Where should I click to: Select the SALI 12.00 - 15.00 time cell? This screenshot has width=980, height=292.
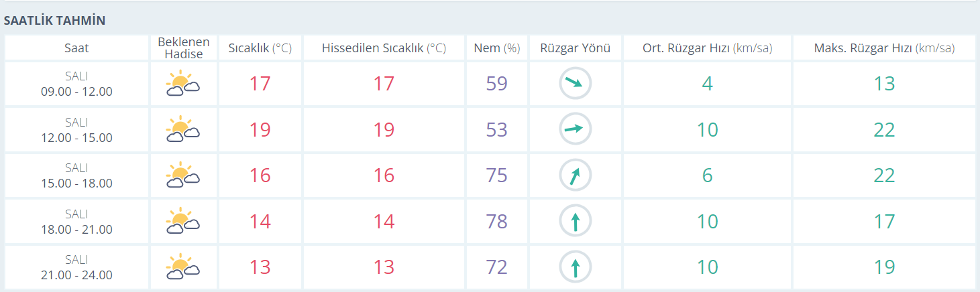(76, 130)
